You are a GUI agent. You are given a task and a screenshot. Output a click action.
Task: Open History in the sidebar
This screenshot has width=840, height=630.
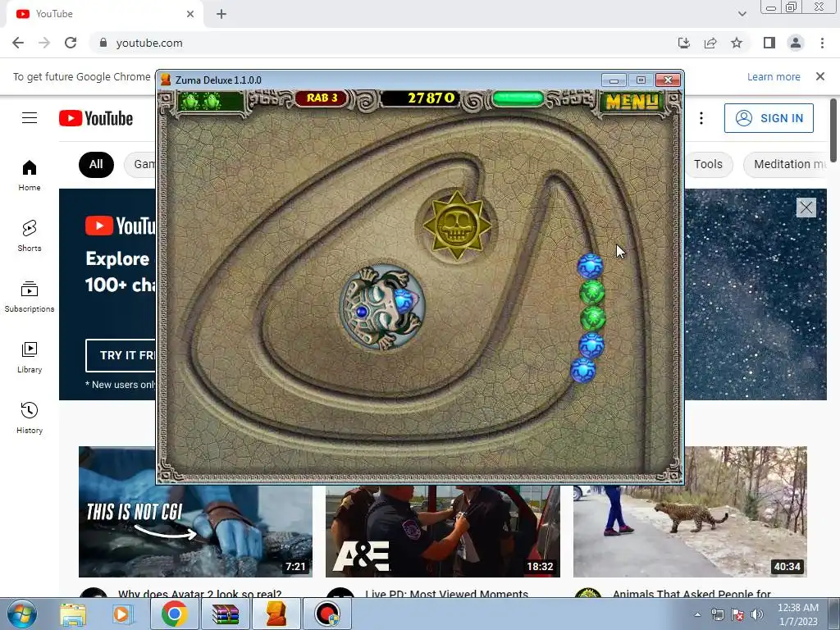pos(30,418)
